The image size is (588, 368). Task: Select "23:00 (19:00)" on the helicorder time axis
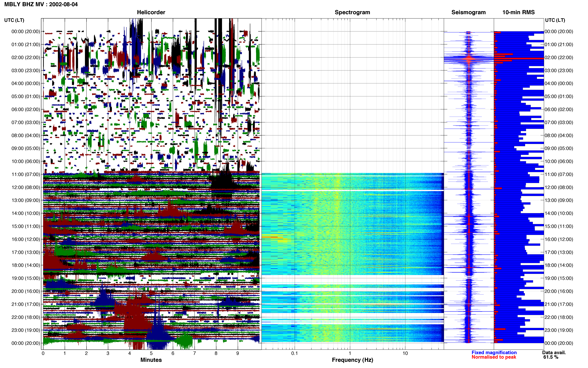(x=26, y=330)
